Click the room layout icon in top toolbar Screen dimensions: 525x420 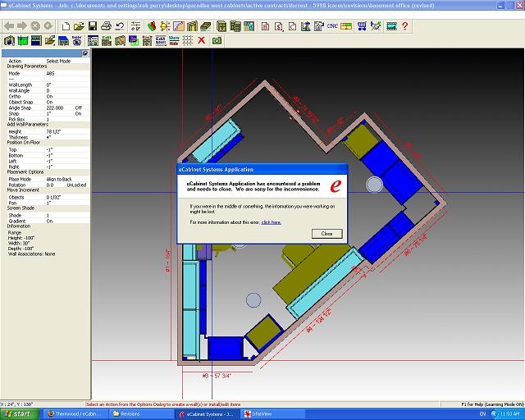pos(249,26)
